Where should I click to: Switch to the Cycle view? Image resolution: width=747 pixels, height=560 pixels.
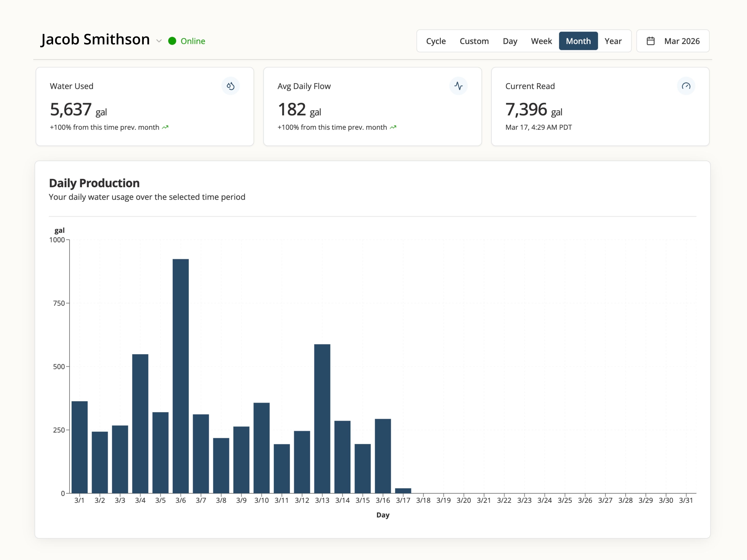click(436, 41)
